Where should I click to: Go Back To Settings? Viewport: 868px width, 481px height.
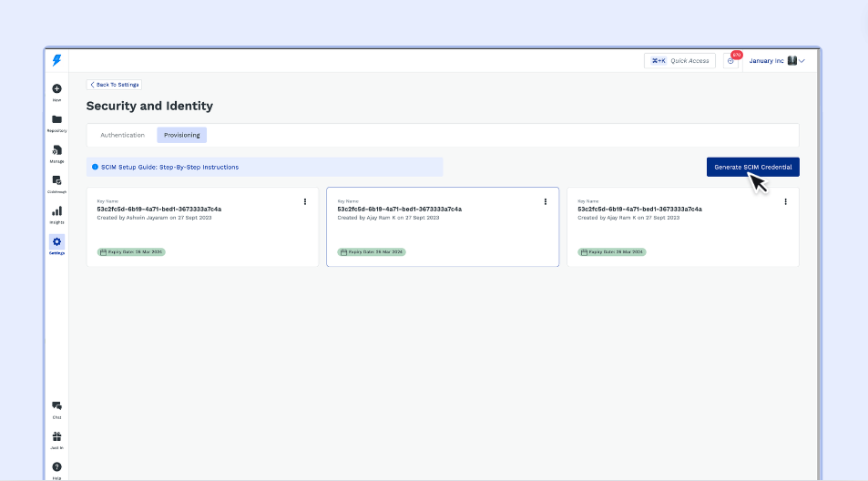point(114,84)
